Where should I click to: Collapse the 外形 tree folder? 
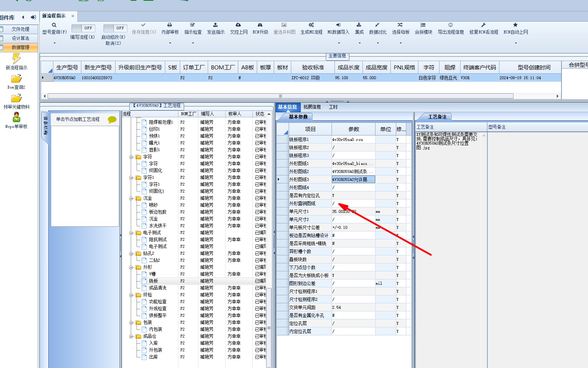(131, 267)
